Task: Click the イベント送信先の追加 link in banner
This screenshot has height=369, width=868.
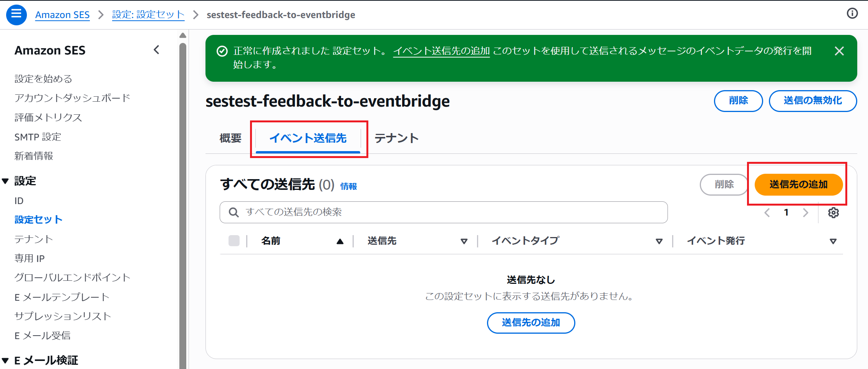Action: point(441,51)
